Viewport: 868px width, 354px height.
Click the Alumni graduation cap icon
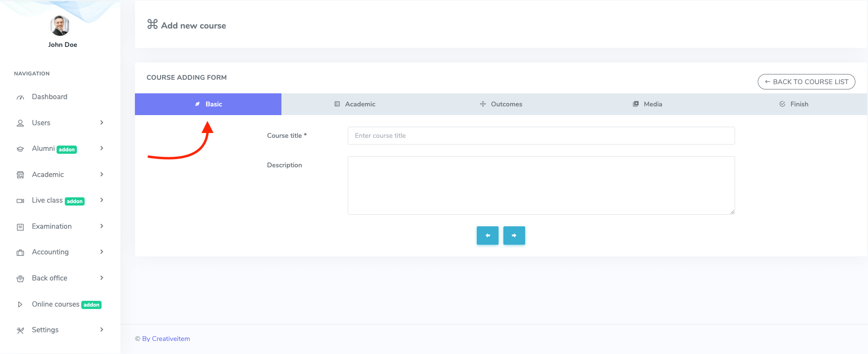[20, 149]
